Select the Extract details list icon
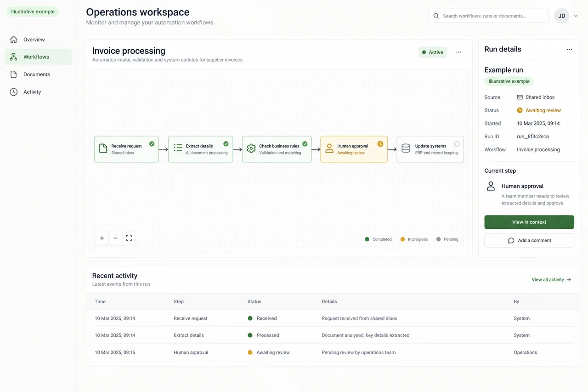This screenshot has height=392, width=588. pos(178,148)
